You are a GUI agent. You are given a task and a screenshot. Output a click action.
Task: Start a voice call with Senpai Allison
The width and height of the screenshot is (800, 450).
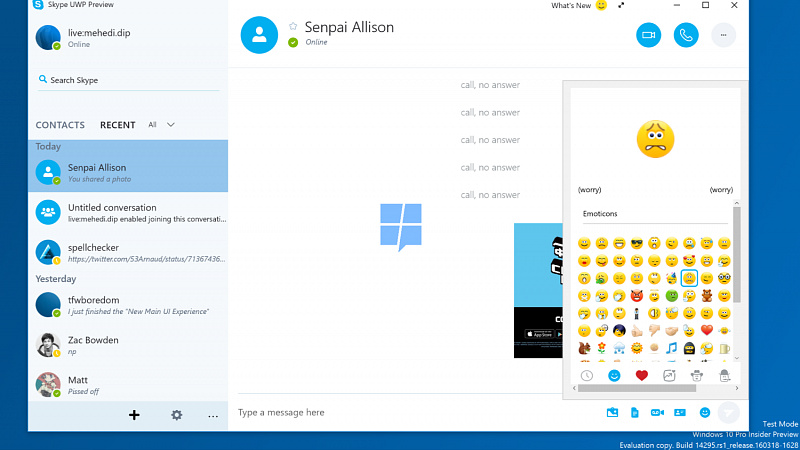[x=686, y=35]
